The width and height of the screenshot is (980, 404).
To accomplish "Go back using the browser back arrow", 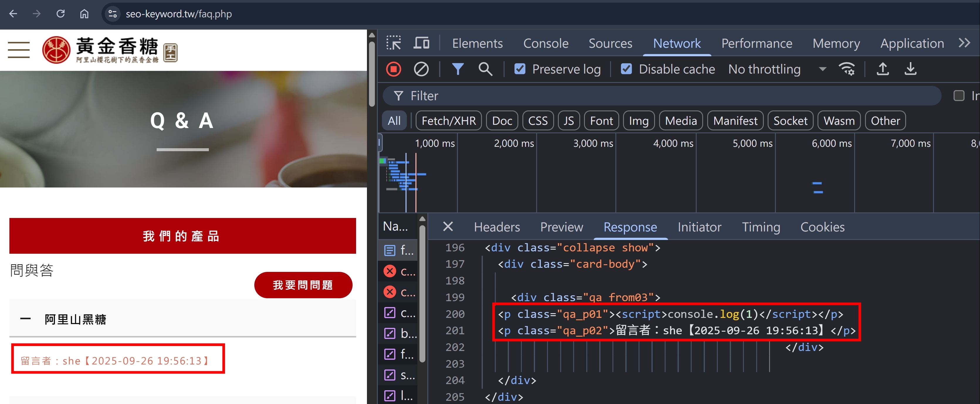I will click(13, 14).
